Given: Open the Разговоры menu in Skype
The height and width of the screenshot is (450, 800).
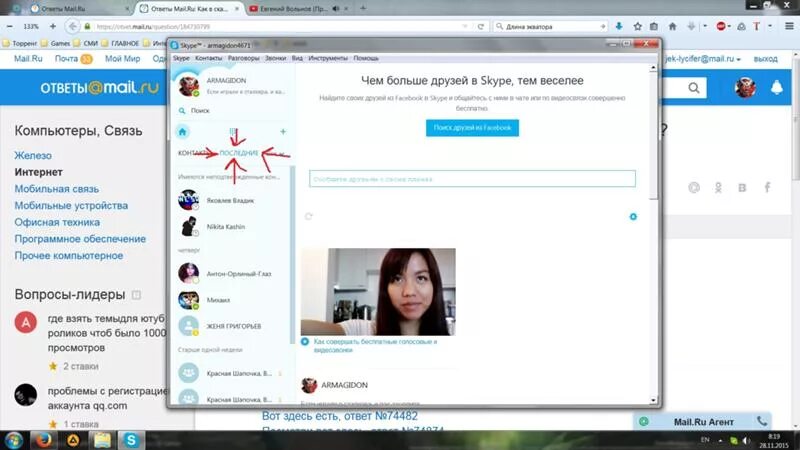Looking at the screenshot, I should tap(243, 58).
